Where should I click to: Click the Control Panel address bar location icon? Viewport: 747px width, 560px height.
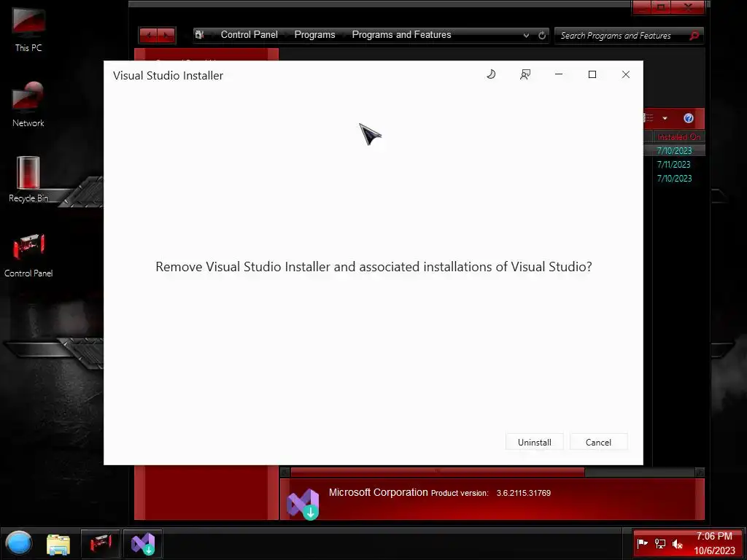tap(200, 35)
